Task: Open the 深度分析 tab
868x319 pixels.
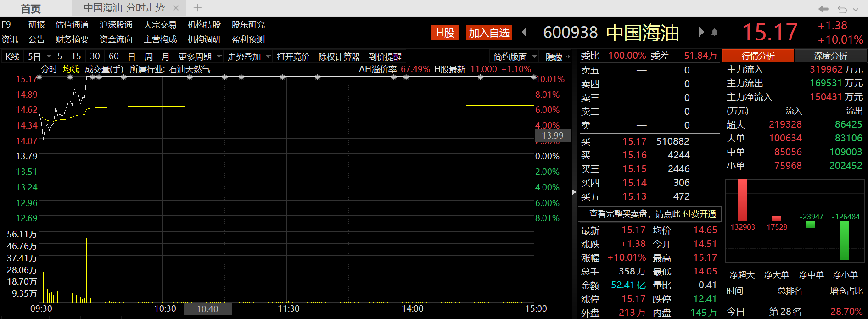Action: (x=830, y=56)
